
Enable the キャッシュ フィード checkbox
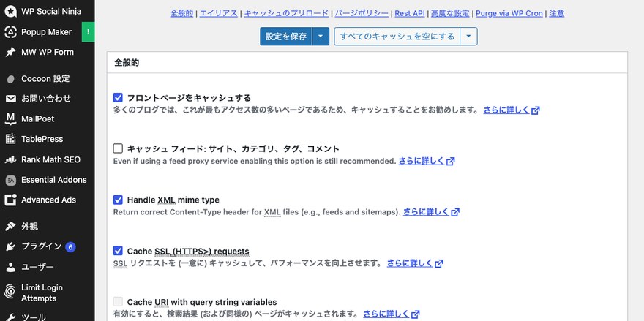point(118,148)
